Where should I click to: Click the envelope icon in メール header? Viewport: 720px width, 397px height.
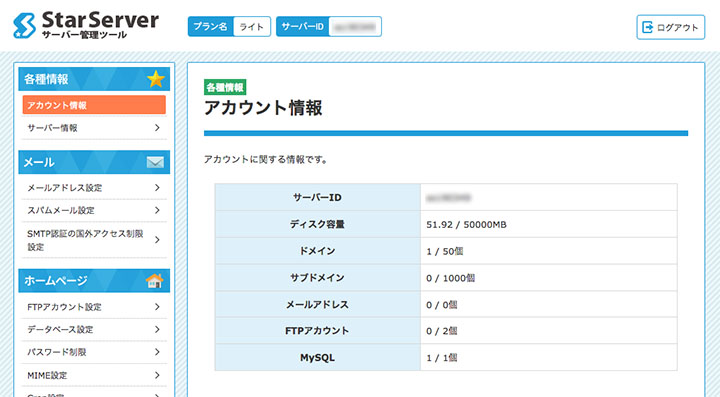(x=155, y=162)
